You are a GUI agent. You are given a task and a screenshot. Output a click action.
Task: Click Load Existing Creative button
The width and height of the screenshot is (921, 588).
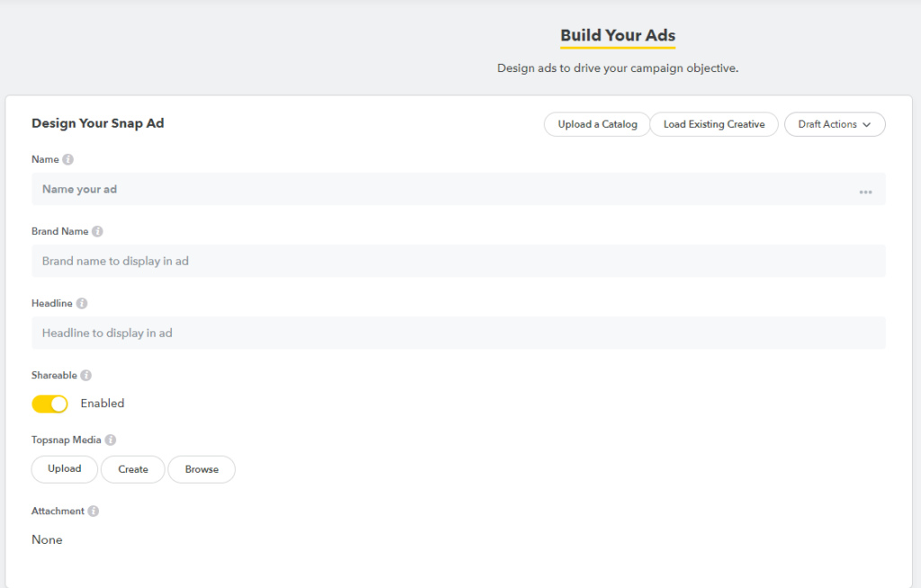(714, 125)
